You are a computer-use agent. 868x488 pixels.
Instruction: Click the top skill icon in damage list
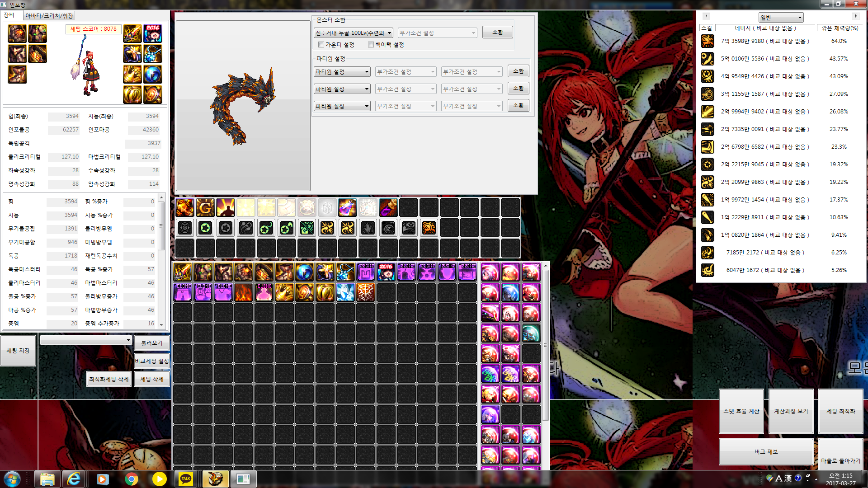click(x=708, y=41)
